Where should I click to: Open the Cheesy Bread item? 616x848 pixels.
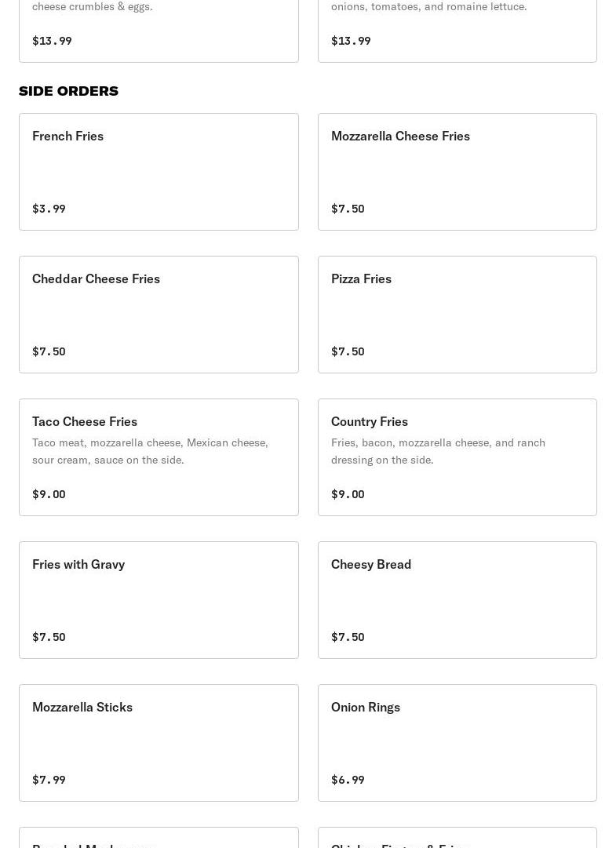point(457,600)
